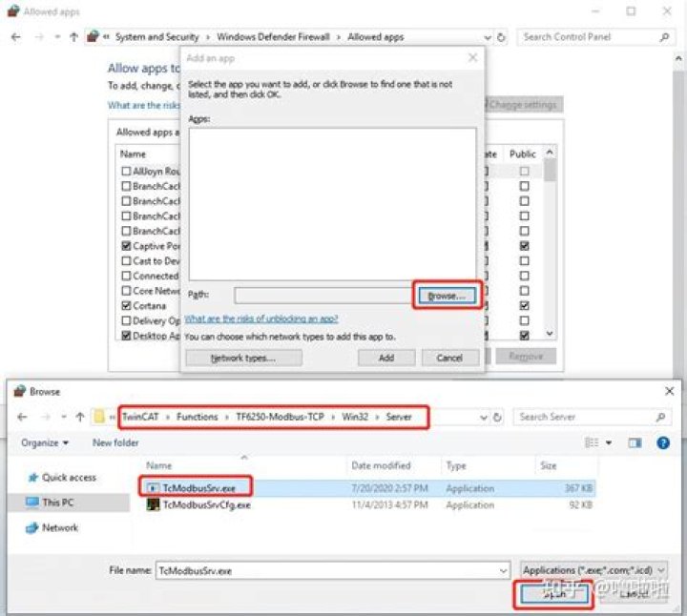The height and width of the screenshot is (616, 687).
Task: Toggle the preview pane icon in Browse
Action: pyautogui.click(x=635, y=443)
